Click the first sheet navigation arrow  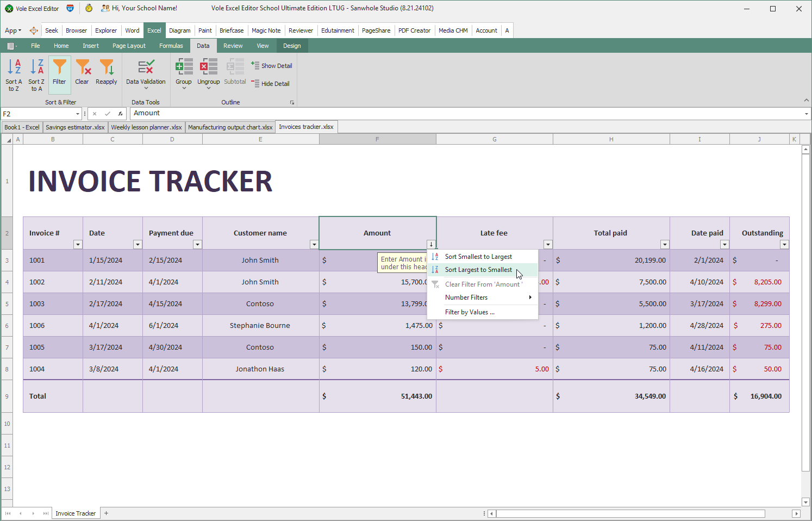pos(8,513)
